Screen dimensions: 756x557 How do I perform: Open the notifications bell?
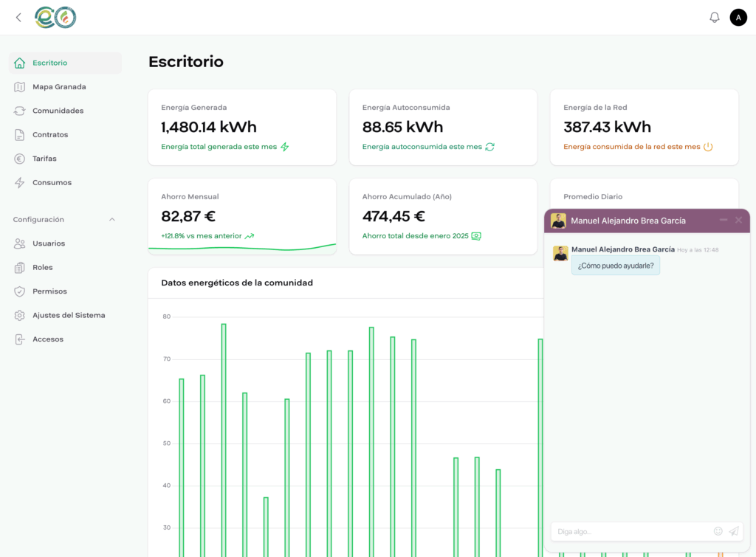click(714, 17)
